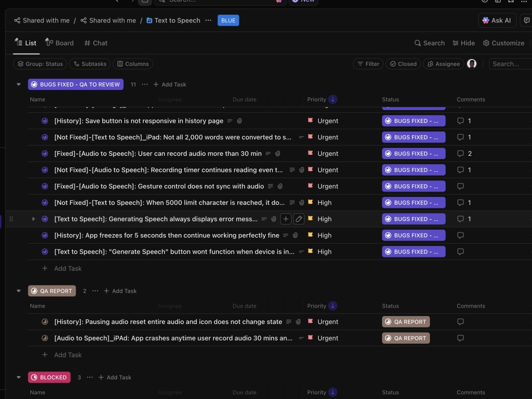
Task: Open ellipsis menu for QA REPORT group
Action: click(x=95, y=291)
